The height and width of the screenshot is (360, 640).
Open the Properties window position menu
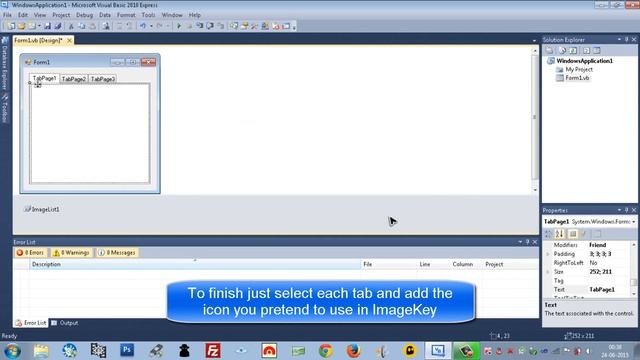point(619,210)
